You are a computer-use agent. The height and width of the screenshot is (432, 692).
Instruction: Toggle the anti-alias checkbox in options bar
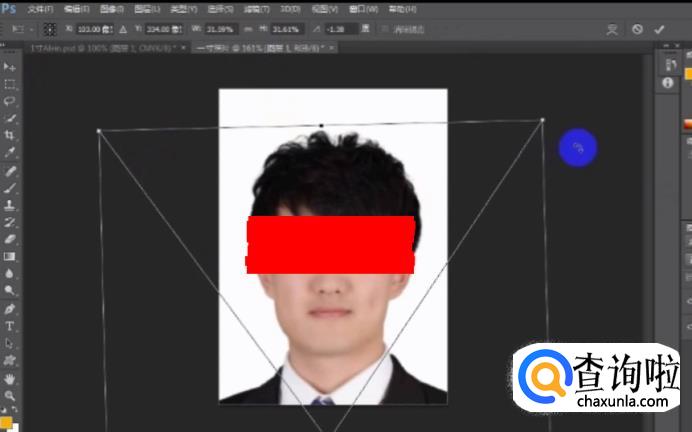pos(386,29)
